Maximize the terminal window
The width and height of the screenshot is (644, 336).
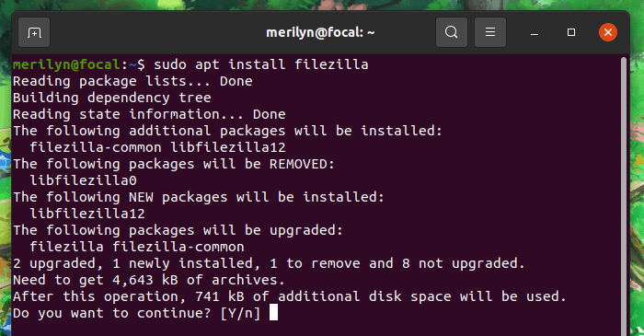click(x=571, y=32)
